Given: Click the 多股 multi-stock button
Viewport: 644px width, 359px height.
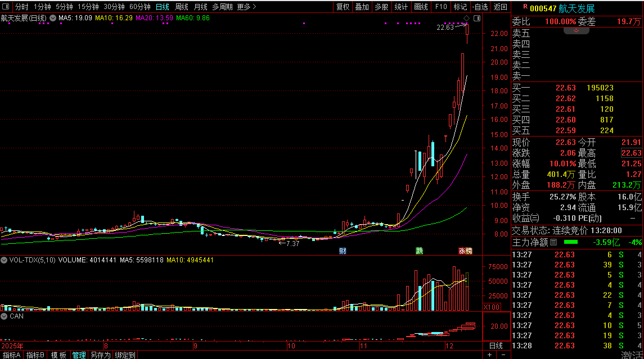Looking at the screenshot, I should pyautogui.click(x=381, y=7).
